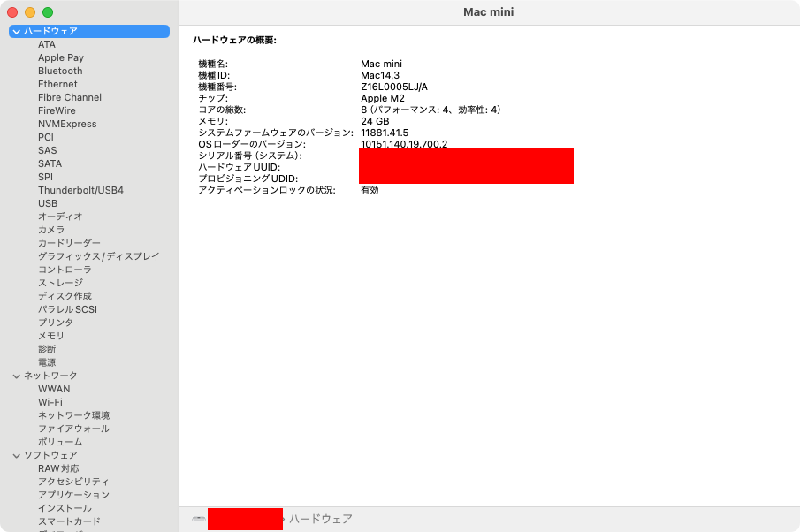Collapse the ソフトウェア category
This screenshot has height=532, width=800.
tap(16, 455)
